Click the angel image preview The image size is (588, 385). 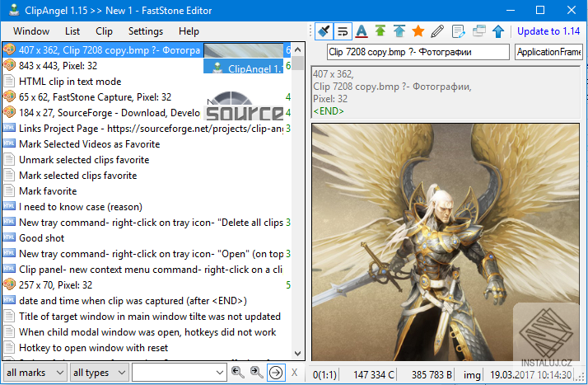(x=446, y=242)
